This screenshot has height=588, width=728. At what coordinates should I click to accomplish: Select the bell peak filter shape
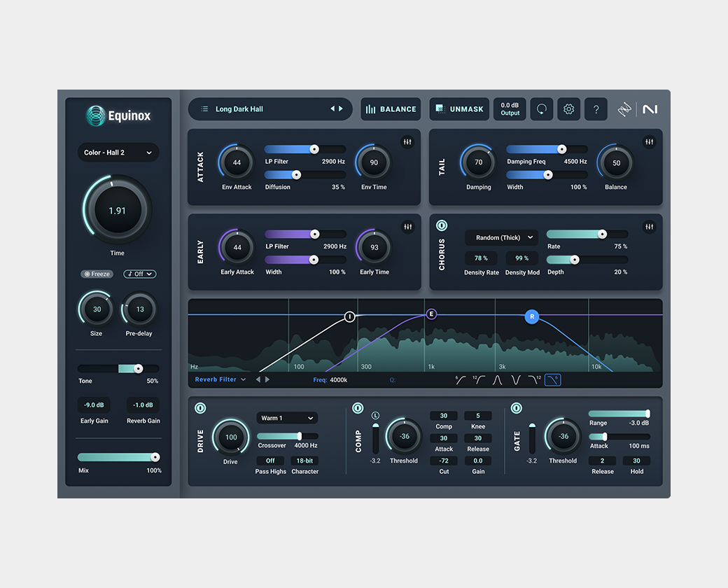[497, 380]
